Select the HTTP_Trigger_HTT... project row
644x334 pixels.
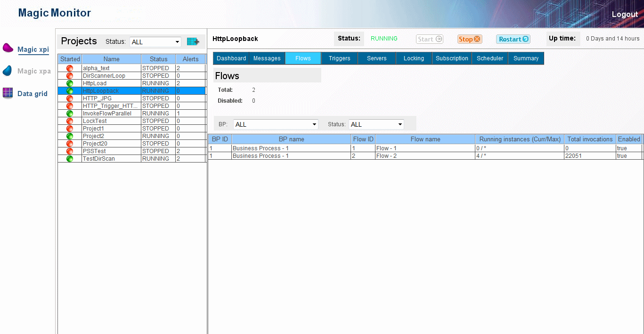coord(132,106)
